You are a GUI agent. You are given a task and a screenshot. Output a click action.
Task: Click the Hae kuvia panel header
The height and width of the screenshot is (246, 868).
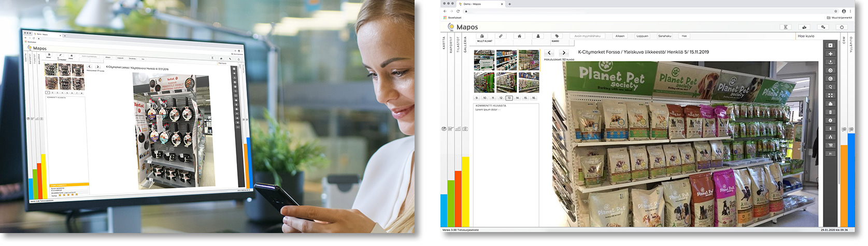pyautogui.click(x=817, y=36)
